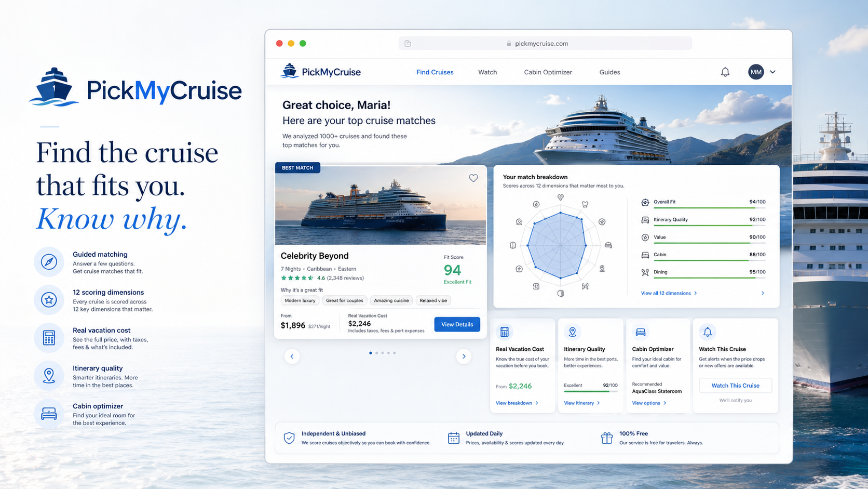Image resolution: width=868 pixels, height=489 pixels.
Task: Favorite Celebrity Beyond with the heart icon
Action: (473, 178)
